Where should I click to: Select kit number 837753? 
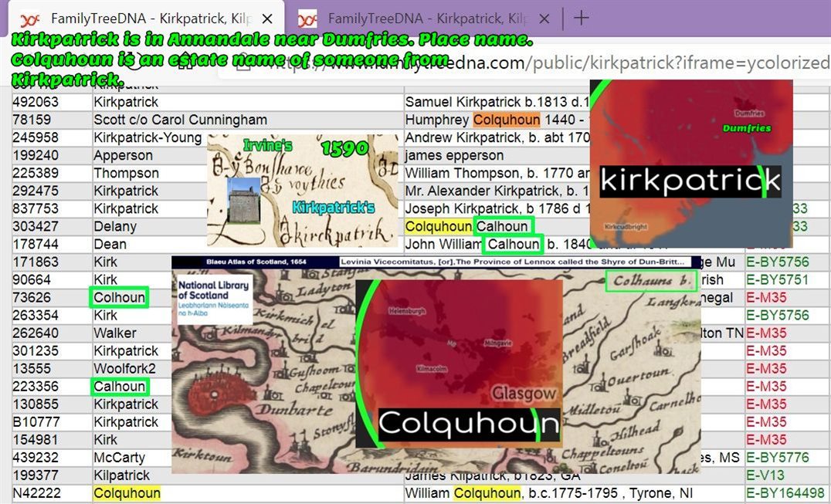coord(36,208)
